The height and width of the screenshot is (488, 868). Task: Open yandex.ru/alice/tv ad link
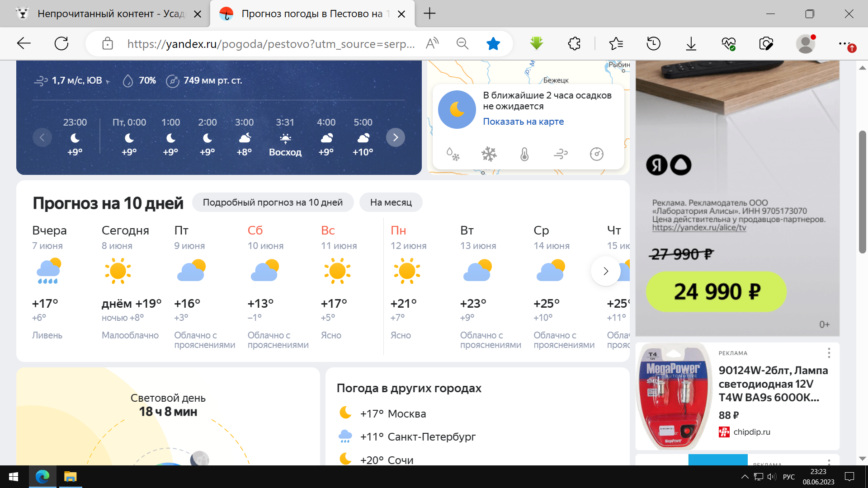(x=699, y=228)
